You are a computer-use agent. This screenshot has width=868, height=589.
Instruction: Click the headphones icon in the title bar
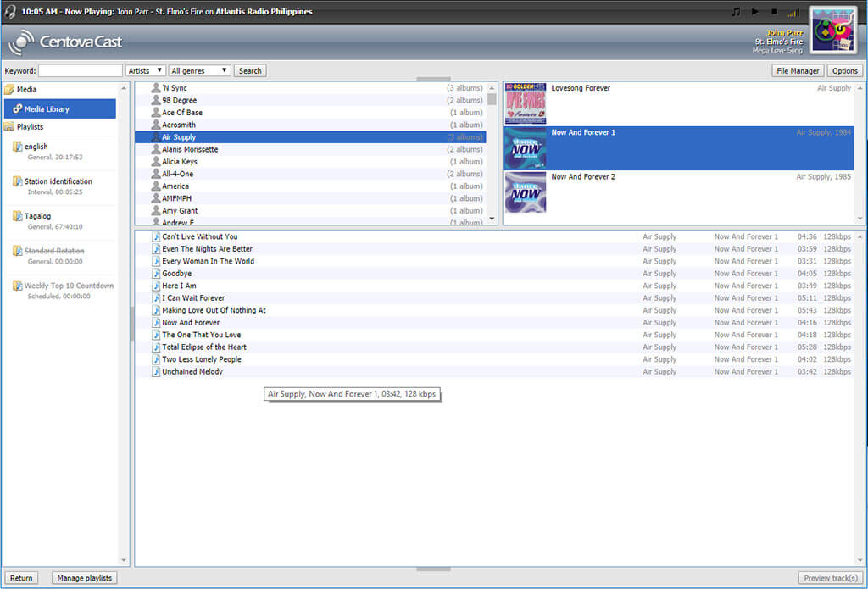tap(10, 12)
